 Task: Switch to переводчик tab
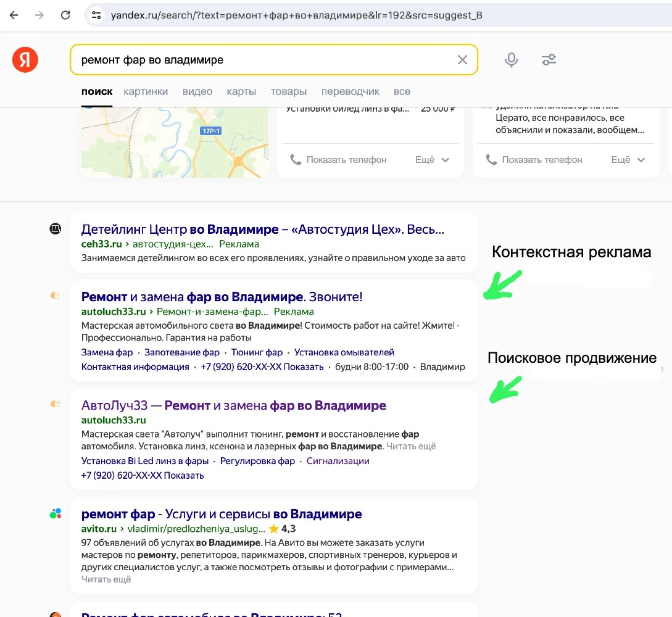coord(350,92)
